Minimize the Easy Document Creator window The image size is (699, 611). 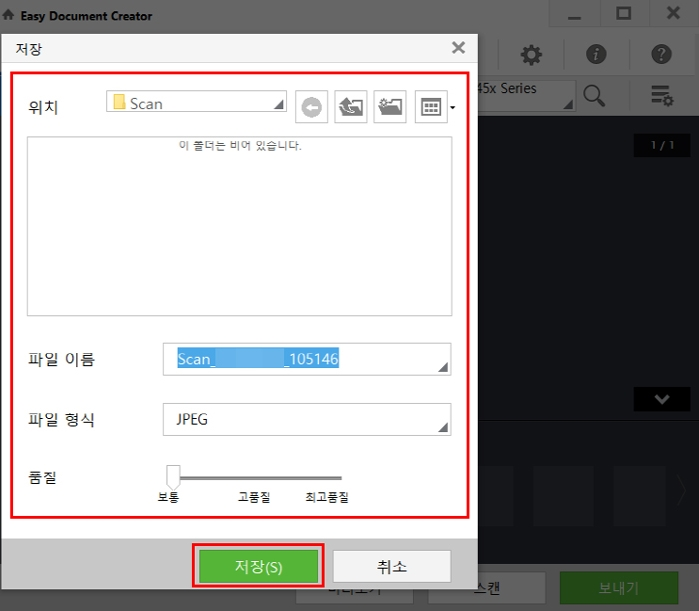[x=574, y=14]
